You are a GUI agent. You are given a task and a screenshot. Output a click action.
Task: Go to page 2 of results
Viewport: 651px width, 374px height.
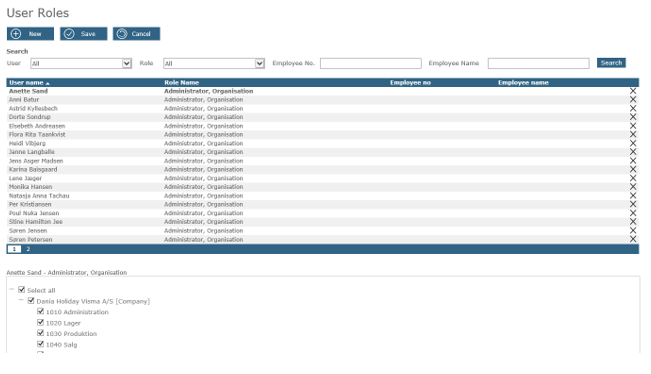(x=28, y=249)
